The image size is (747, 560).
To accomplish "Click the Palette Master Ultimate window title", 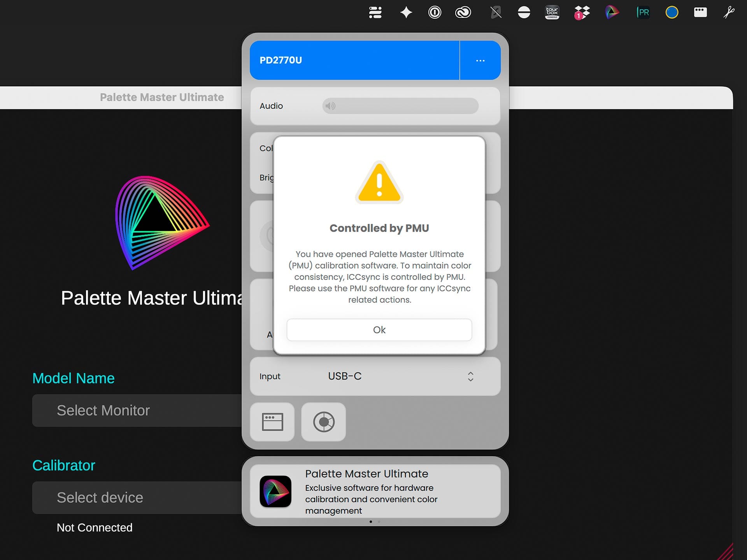I will [x=162, y=97].
